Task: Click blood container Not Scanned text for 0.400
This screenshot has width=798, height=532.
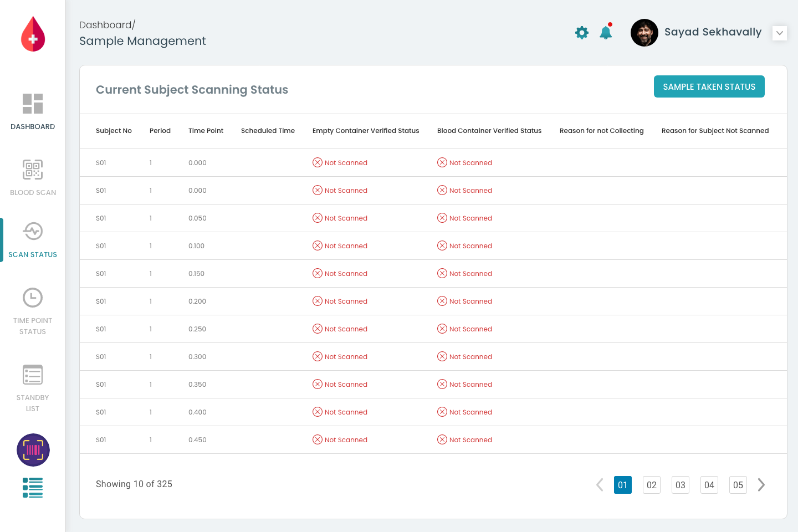Action: [470, 412]
